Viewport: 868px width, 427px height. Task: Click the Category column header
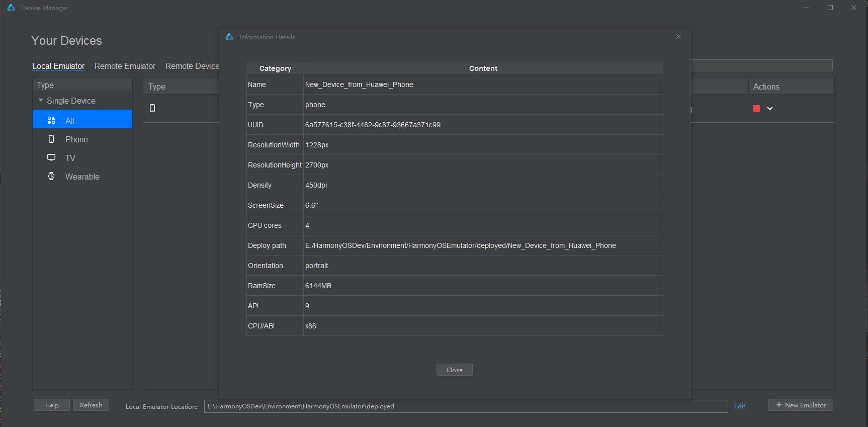click(x=275, y=68)
